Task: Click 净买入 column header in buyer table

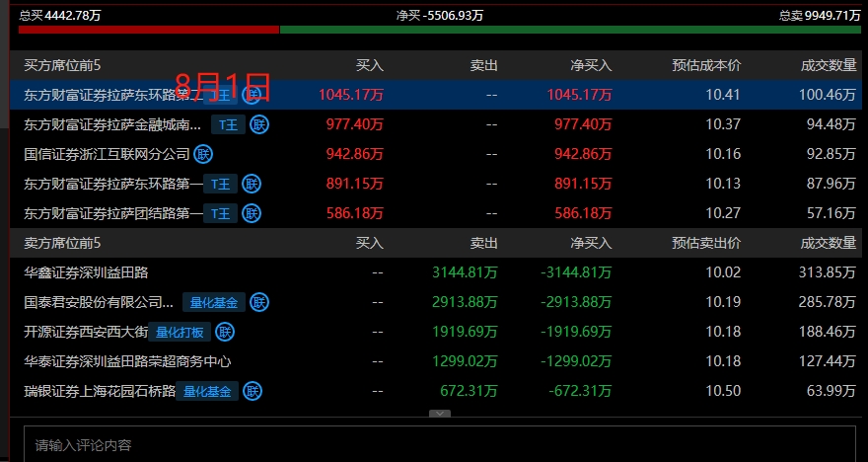Action: (591, 65)
